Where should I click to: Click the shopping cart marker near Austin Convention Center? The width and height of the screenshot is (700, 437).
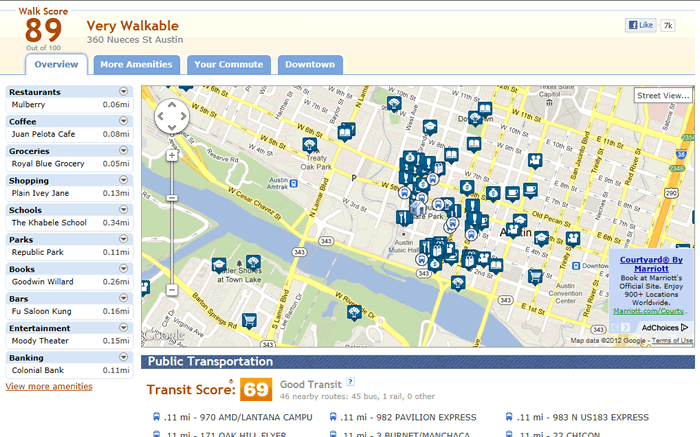[x=535, y=277]
